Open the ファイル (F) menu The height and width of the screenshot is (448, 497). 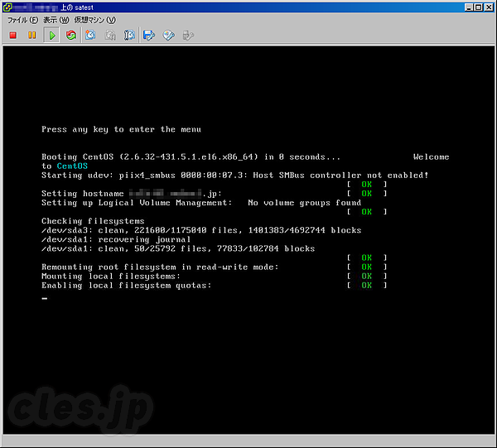(x=22, y=20)
